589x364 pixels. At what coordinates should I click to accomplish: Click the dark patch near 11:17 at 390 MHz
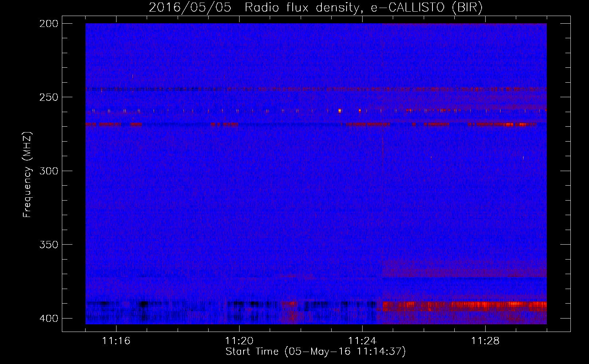(144, 304)
